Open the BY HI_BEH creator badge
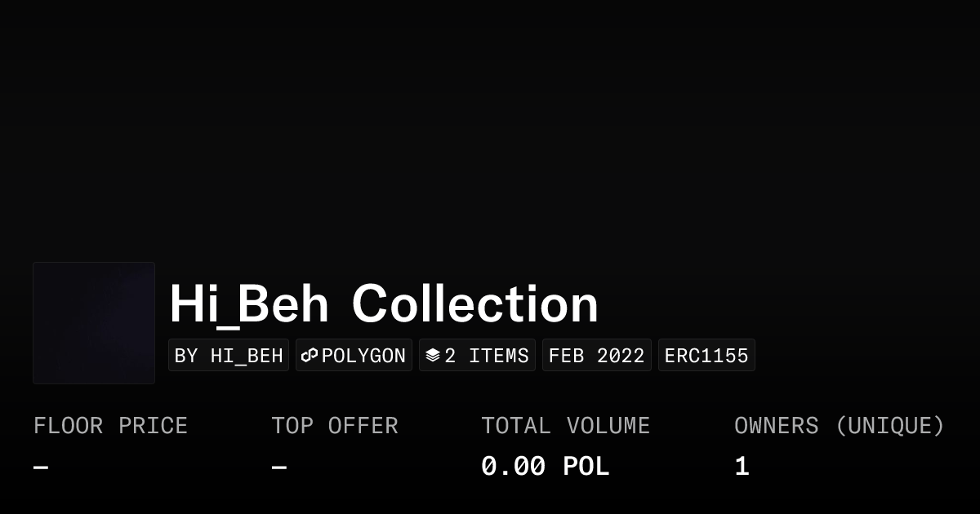Image resolution: width=980 pixels, height=514 pixels. [x=229, y=356]
